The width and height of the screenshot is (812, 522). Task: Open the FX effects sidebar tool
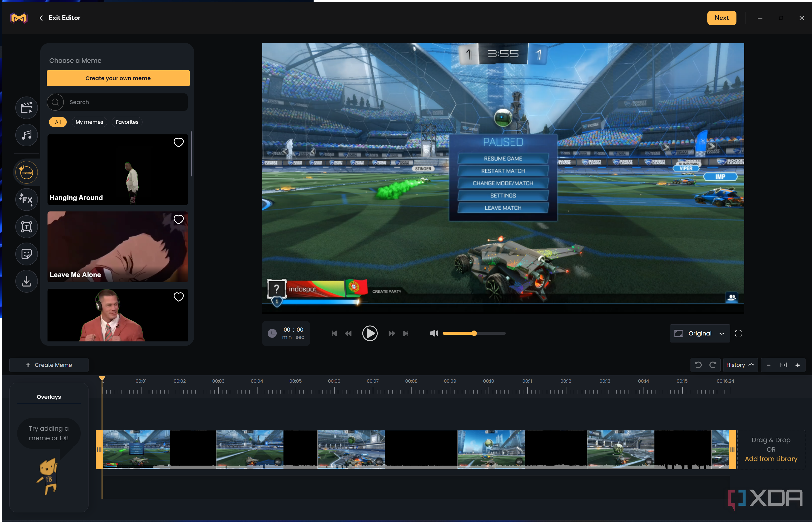pyautogui.click(x=26, y=199)
